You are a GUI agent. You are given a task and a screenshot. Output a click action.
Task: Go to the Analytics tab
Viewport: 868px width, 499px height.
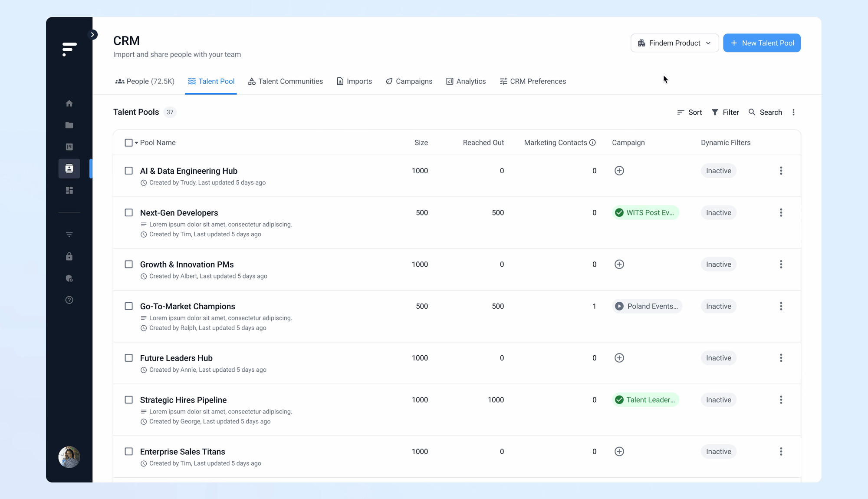pos(466,81)
